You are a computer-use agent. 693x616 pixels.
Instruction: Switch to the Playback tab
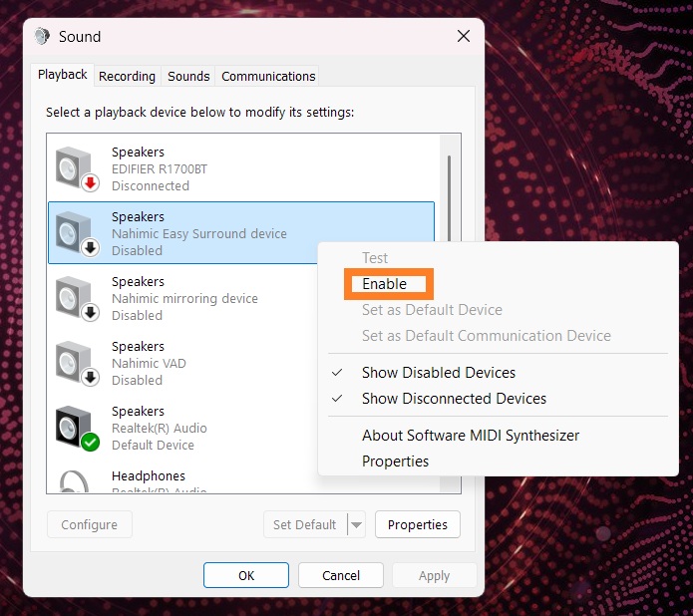pyautogui.click(x=62, y=75)
